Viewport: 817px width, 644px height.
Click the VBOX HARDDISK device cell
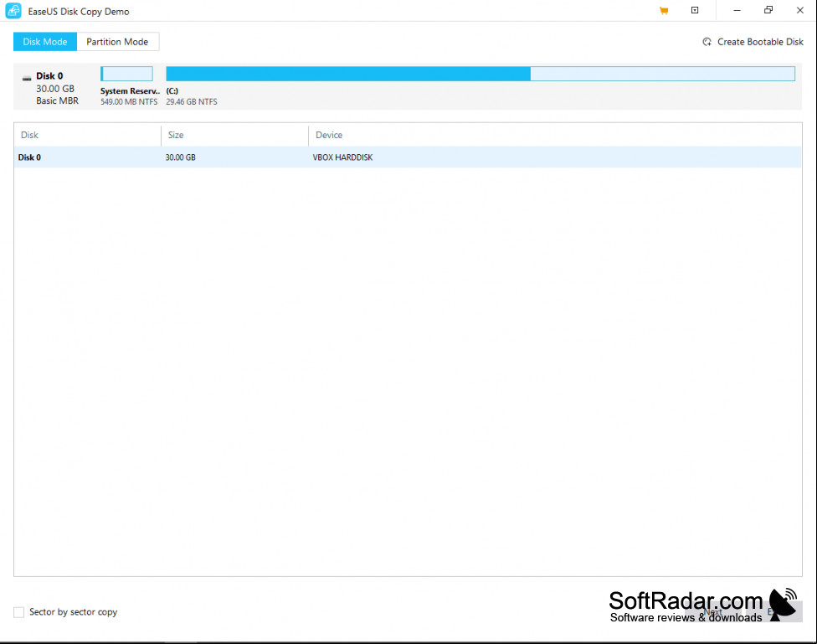click(342, 157)
